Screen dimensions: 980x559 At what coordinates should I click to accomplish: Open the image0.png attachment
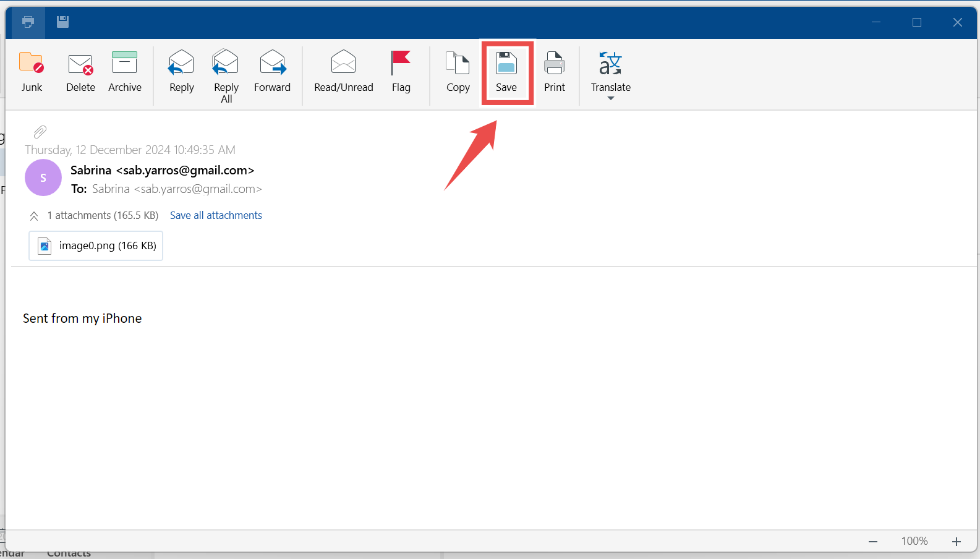pyautogui.click(x=96, y=245)
